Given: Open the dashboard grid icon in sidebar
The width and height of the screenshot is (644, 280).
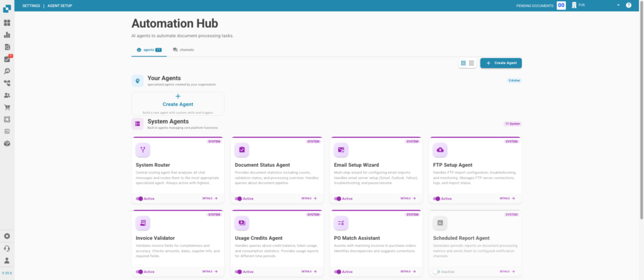Looking at the screenshot, I should click(x=7, y=23).
